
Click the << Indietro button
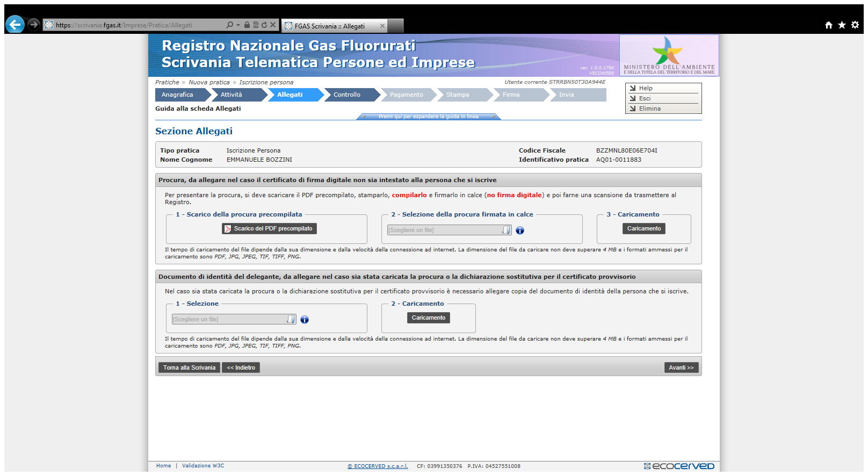[x=241, y=367]
